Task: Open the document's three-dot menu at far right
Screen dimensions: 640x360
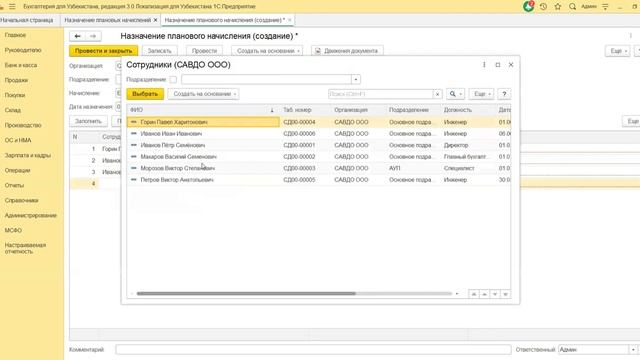Action: tap(631, 36)
